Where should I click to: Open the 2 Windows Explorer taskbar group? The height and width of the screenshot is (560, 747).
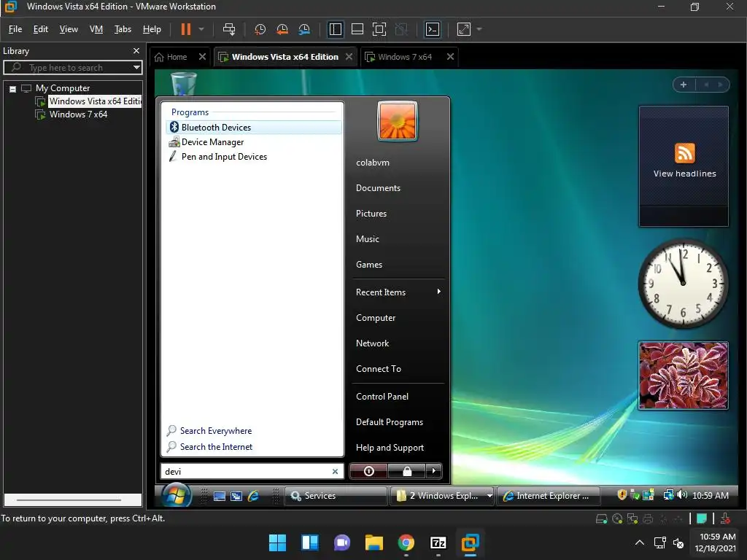coord(442,496)
